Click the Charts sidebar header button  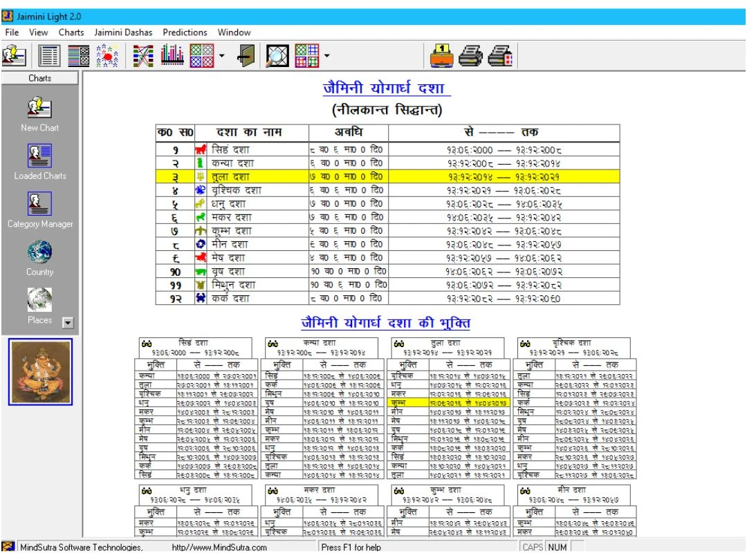coord(40,78)
